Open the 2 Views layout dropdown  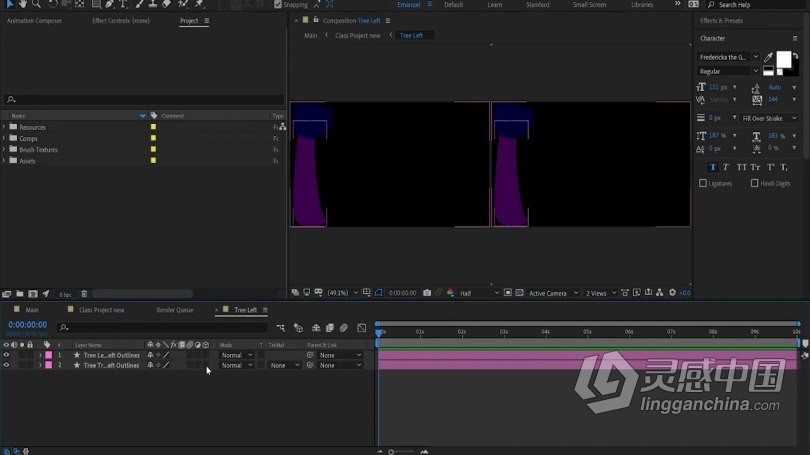(601, 293)
